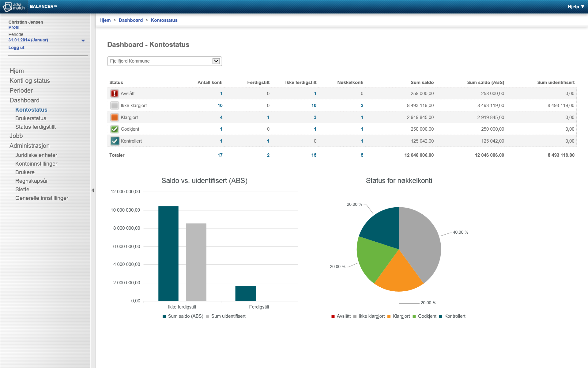Click Antall konti value 10 for Ikke klargjort

(x=220, y=105)
